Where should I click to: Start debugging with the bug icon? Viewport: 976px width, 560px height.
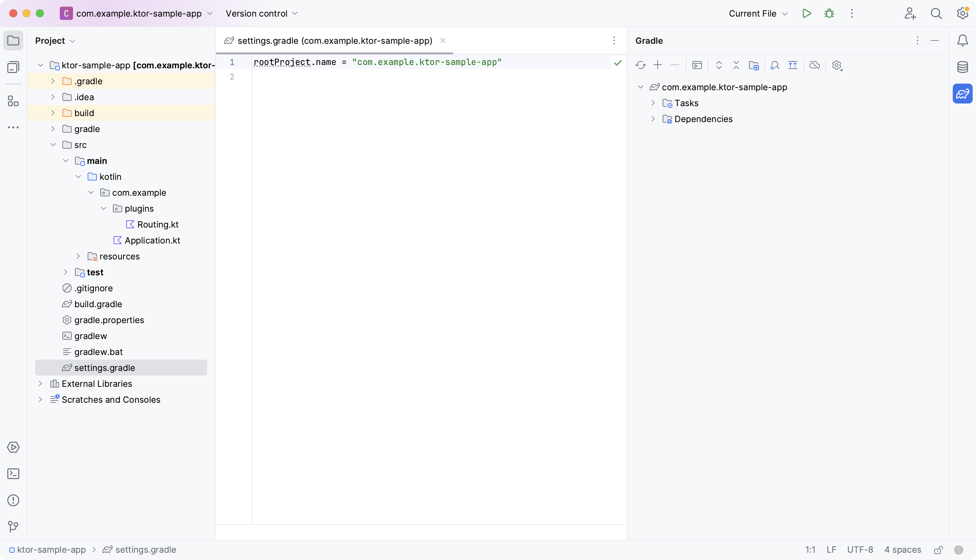(829, 13)
